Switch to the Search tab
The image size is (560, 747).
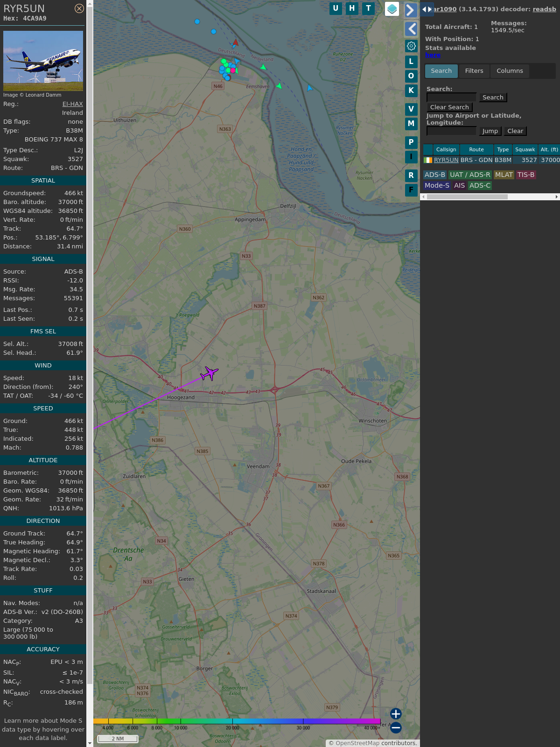click(x=441, y=71)
